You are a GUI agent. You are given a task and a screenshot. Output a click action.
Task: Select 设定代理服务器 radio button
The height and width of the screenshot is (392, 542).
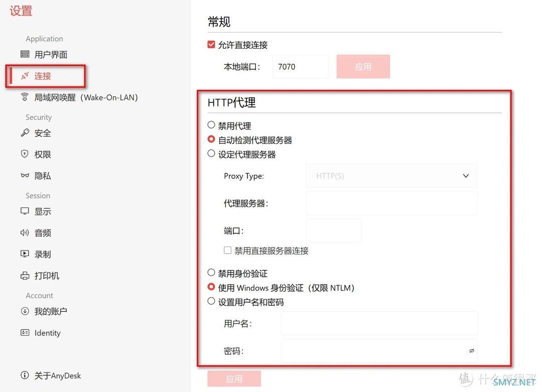pos(211,154)
